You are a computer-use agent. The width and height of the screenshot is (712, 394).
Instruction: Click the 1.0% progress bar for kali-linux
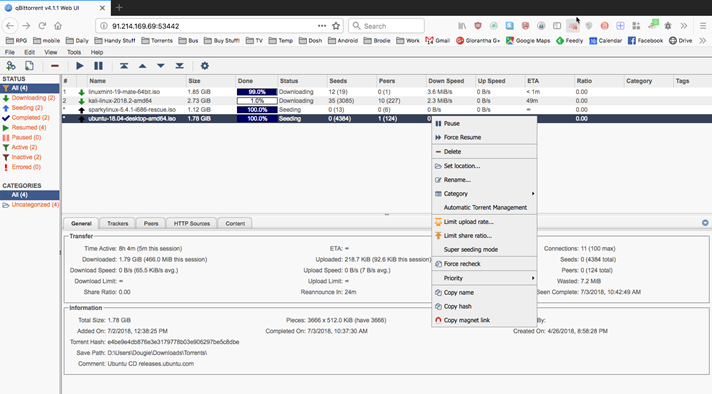[257, 101]
